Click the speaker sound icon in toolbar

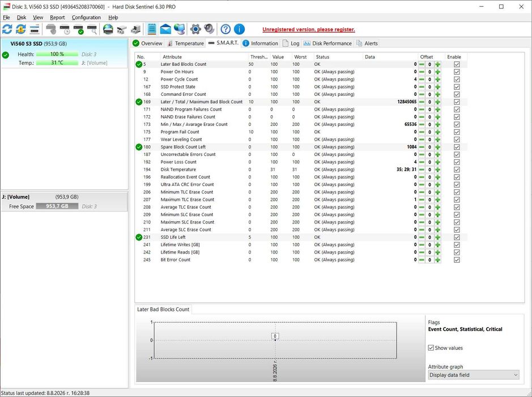point(209,29)
